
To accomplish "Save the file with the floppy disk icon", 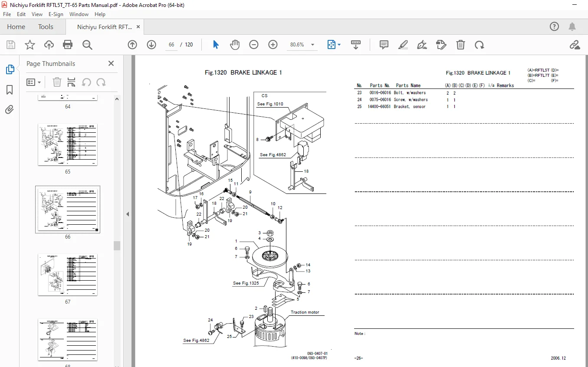I will pos(10,45).
